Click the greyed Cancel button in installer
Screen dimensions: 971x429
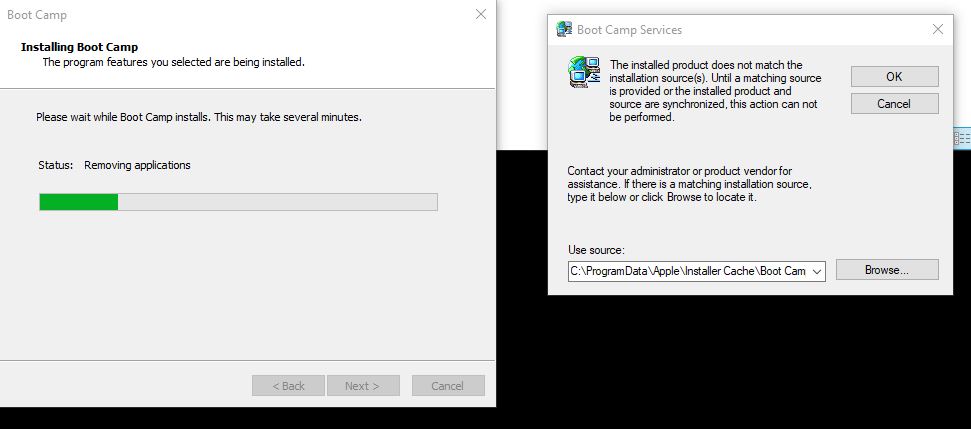pyautogui.click(x=448, y=386)
